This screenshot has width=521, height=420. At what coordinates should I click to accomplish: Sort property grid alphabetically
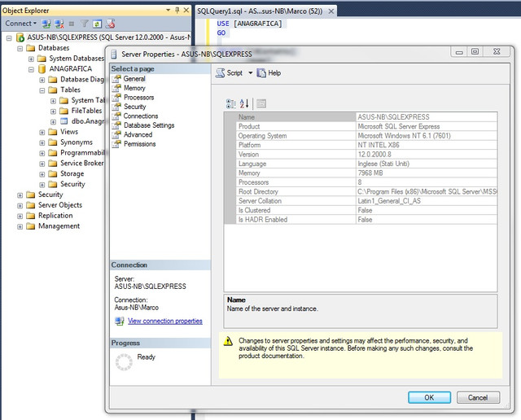pyautogui.click(x=244, y=103)
